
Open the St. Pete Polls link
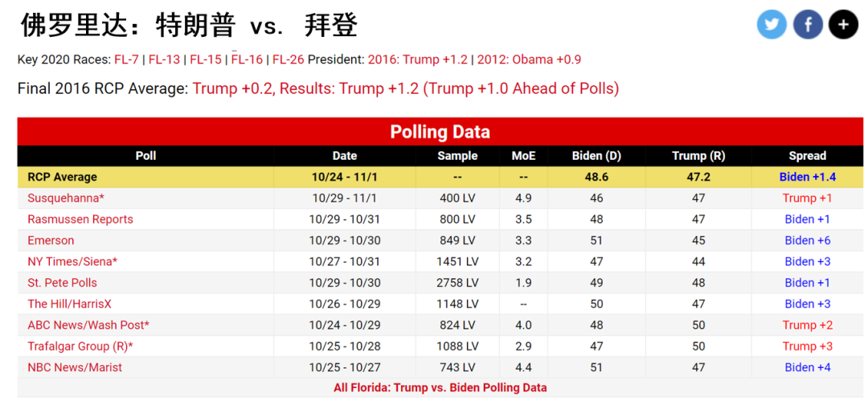pyautogui.click(x=63, y=283)
